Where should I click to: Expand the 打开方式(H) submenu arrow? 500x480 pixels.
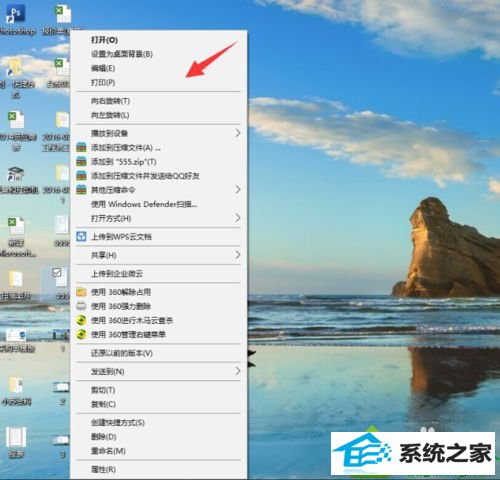(x=238, y=218)
